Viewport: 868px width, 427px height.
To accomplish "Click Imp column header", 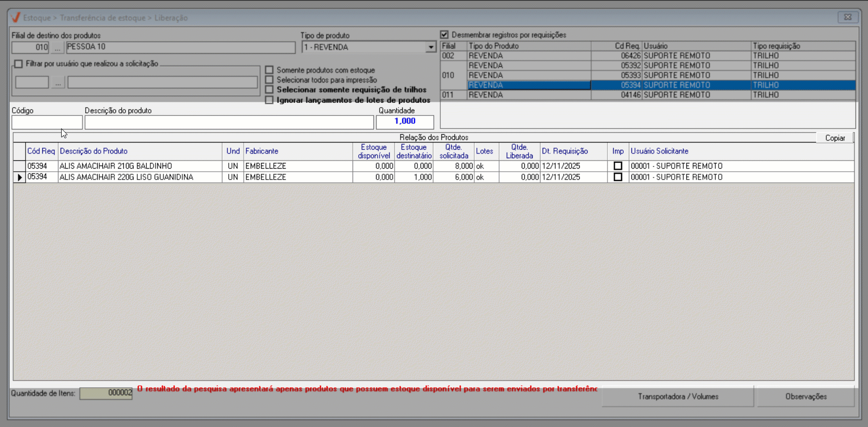I will (x=618, y=151).
